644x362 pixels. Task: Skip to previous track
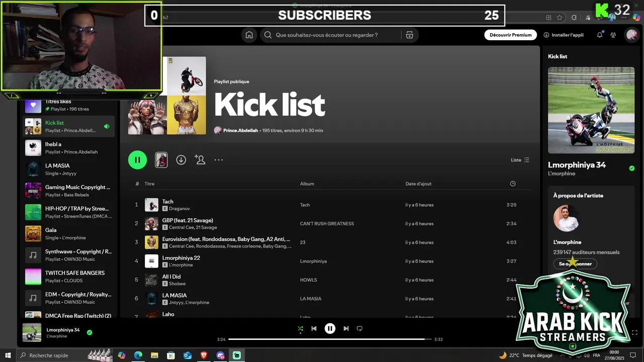(314, 328)
